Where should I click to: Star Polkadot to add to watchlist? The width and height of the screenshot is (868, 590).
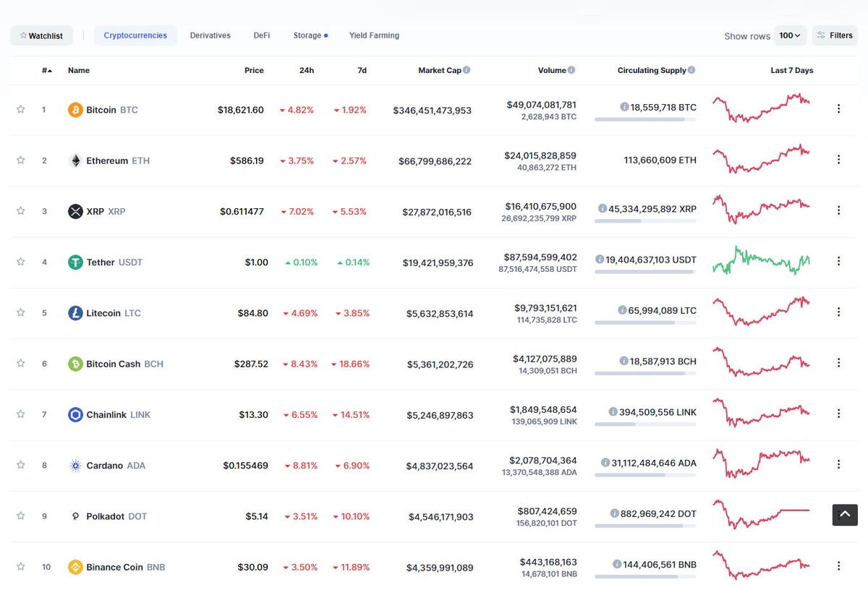(x=21, y=516)
